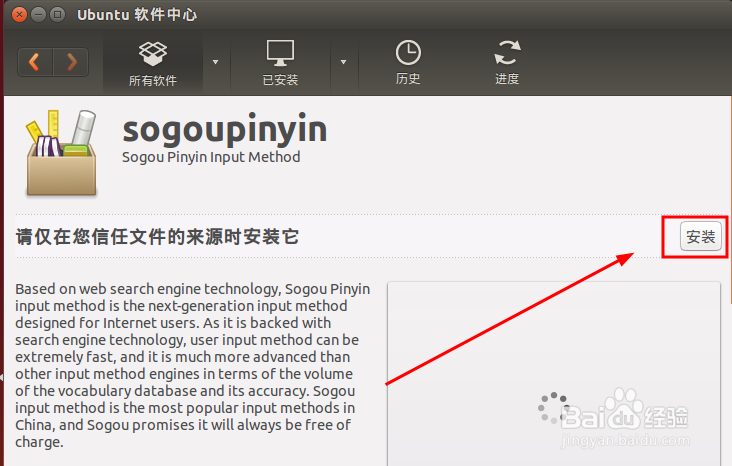Screen dimensions: 732x466
Task: Click the 请仅在您信任文件的来源时安装它 warning text
Action: tap(157, 237)
